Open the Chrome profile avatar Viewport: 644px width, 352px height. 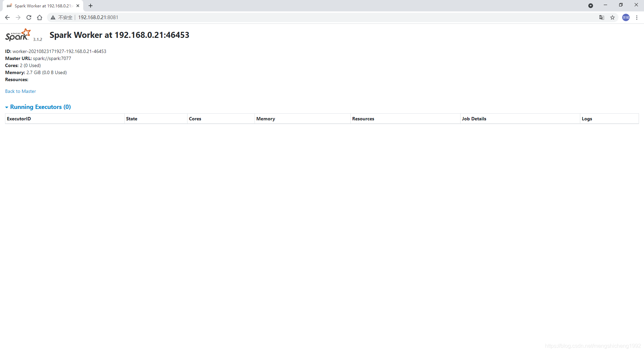point(626,17)
